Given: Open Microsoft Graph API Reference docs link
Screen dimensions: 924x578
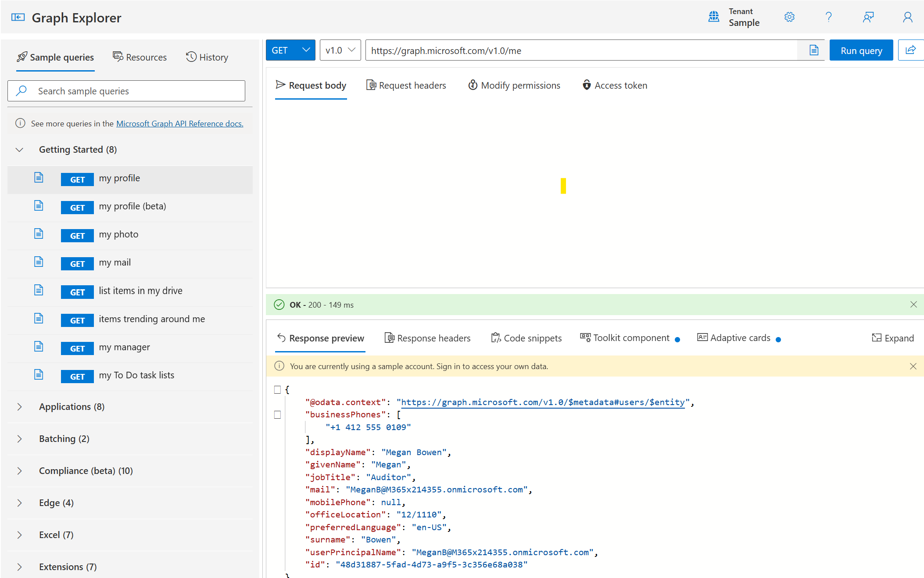Looking at the screenshot, I should (x=179, y=123).
